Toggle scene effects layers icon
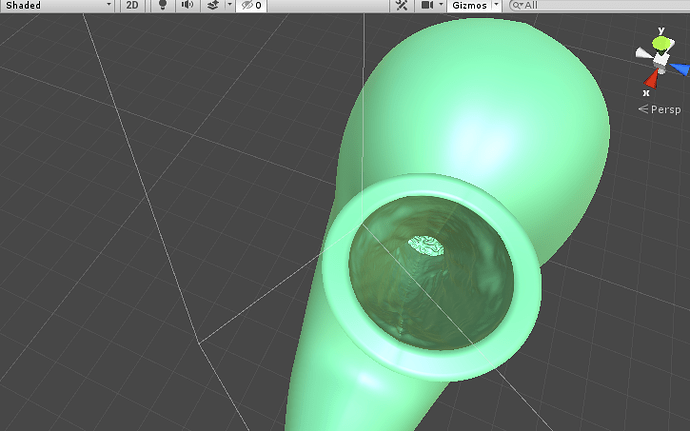Viewport: 690px width, 431px height. [x=213, y=5]
